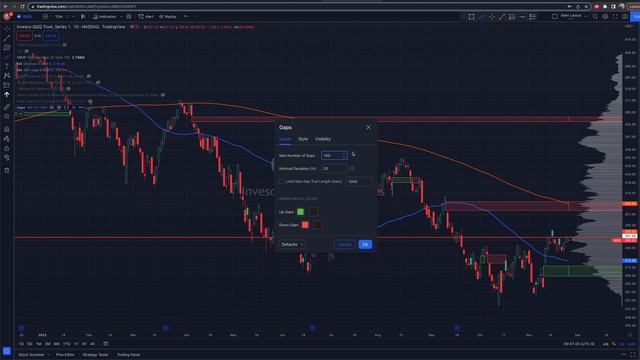Toggle Gaps indicator visibility eye
Viewport: 640px width, 360px height.
(x=51, y=107)
